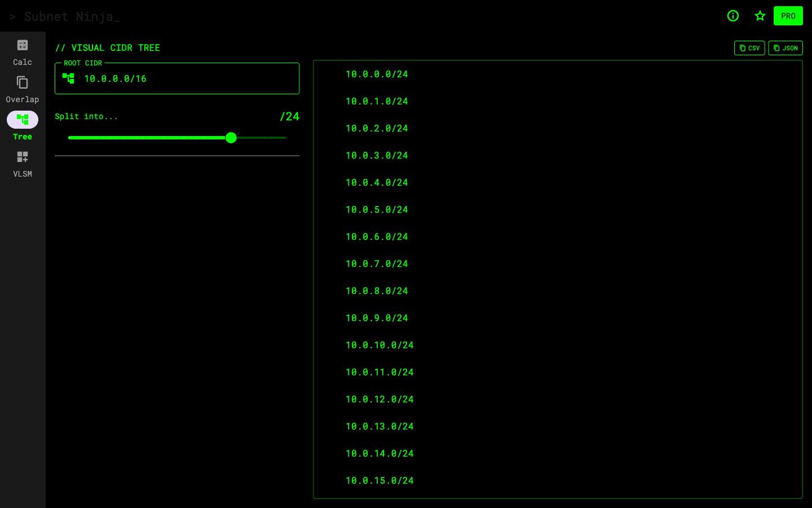Select subnet 10.0.6.0/24

pyautogui.click(x=377, y=237)
